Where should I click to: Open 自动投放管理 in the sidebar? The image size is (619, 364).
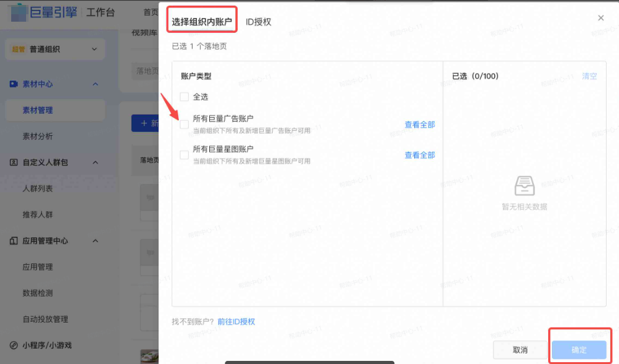tap(45, 319)
